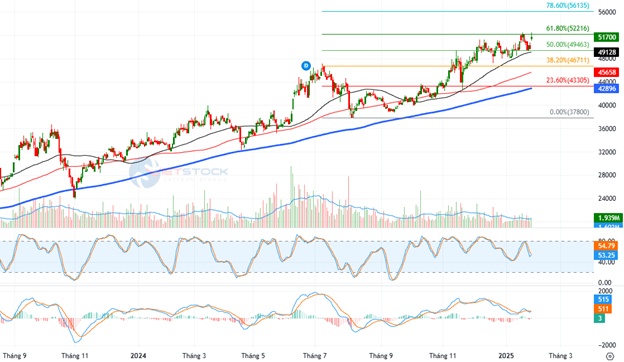Click the 40000 price axis label
Image resolution: width=624 pixels, height=362 pixels.
coord(607,105)
